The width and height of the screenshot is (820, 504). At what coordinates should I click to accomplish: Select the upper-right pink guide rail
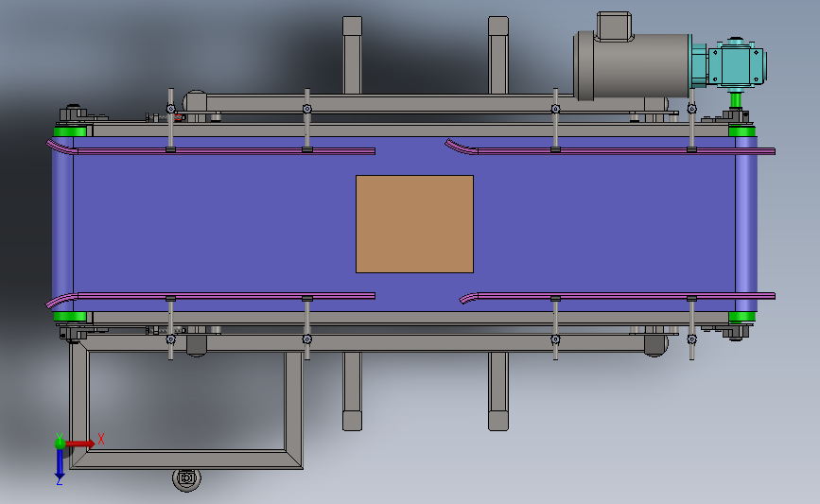[x=610, y=149]
